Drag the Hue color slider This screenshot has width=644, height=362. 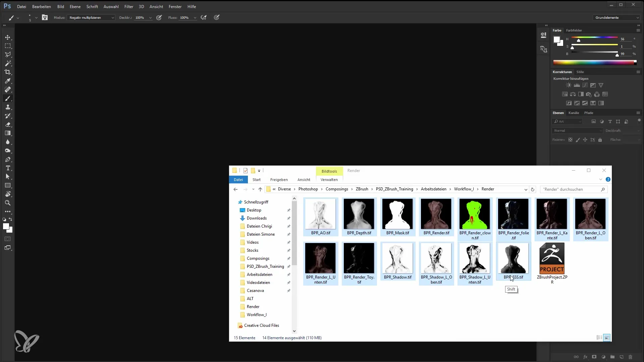pyautogui.click(x=578, y=40)
